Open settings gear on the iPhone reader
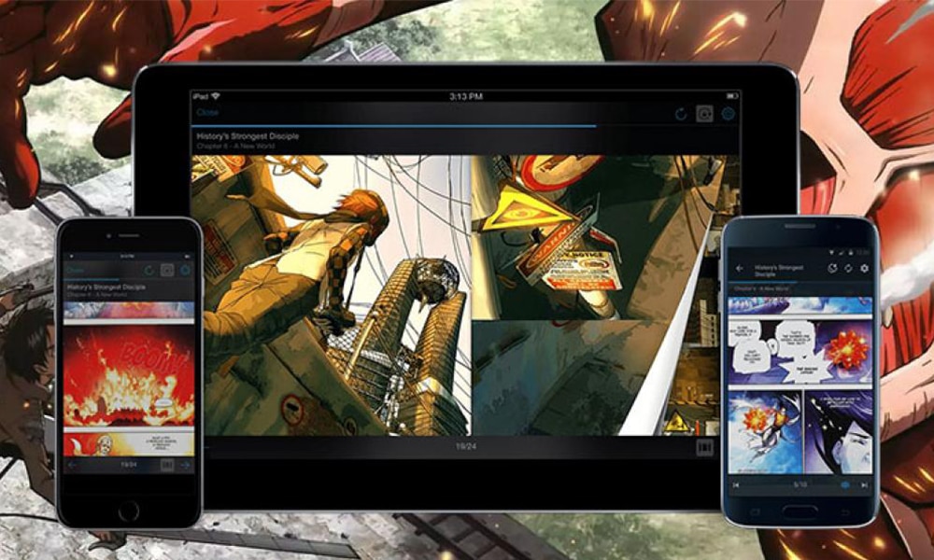The width and height of the screenshot is (934, 560). 185,271
